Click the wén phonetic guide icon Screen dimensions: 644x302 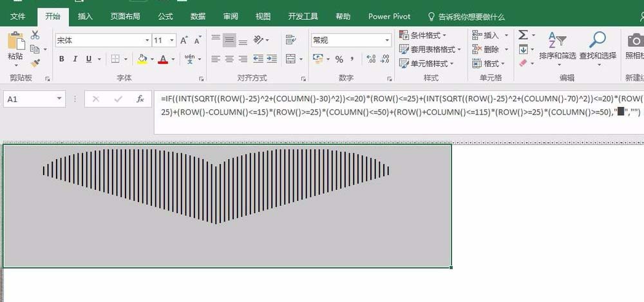[x=190, y=59]
